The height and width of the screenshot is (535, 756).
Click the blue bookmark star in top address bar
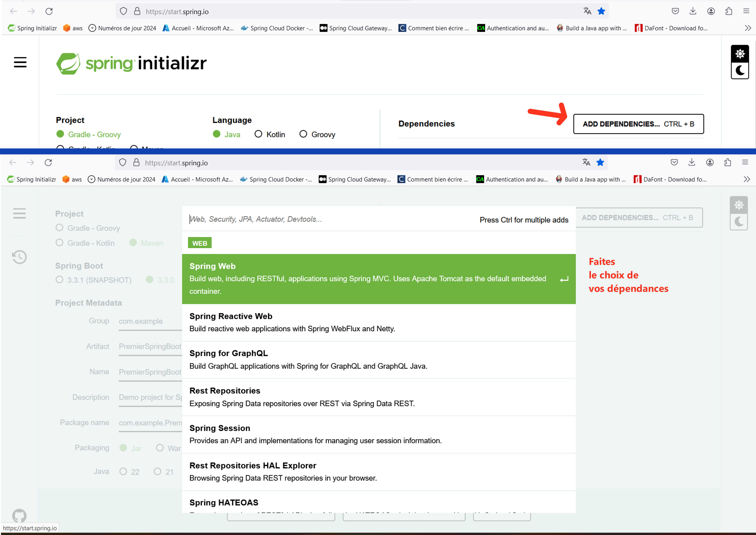tap(601, 11)
